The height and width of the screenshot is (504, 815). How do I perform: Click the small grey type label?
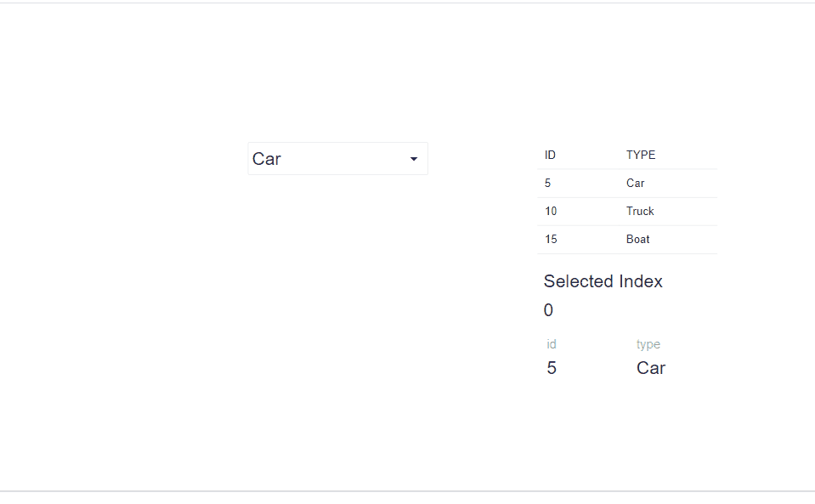(x=648, y=344)
